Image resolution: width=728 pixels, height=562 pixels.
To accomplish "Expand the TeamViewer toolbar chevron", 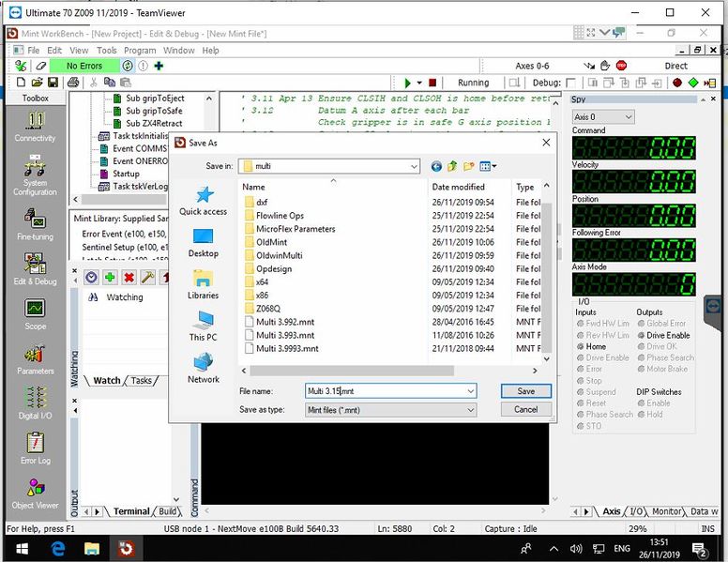I will click(604, 32).
